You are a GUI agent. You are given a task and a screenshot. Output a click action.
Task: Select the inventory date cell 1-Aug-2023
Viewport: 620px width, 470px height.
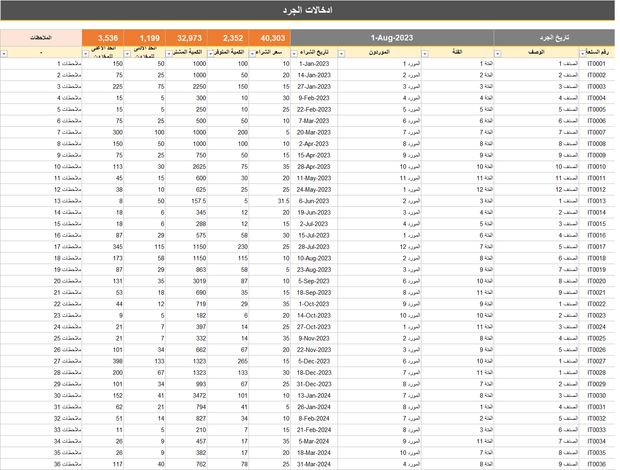click(x=392, y=38)
